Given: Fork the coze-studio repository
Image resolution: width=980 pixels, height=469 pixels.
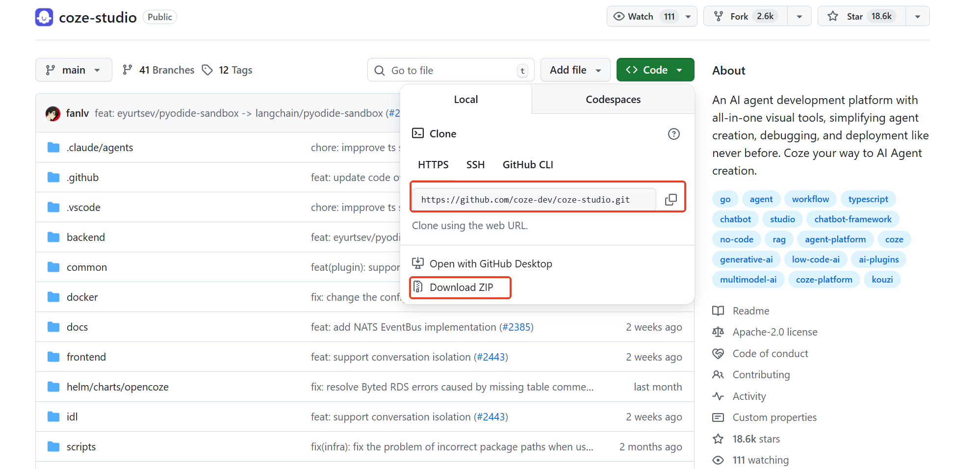Looking at the screenshot, I should [746, 17].
